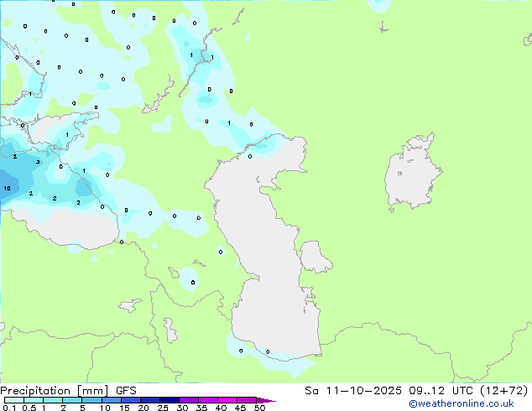Click the '5' legend scale label
532x411 pixels.
point(82,408)
